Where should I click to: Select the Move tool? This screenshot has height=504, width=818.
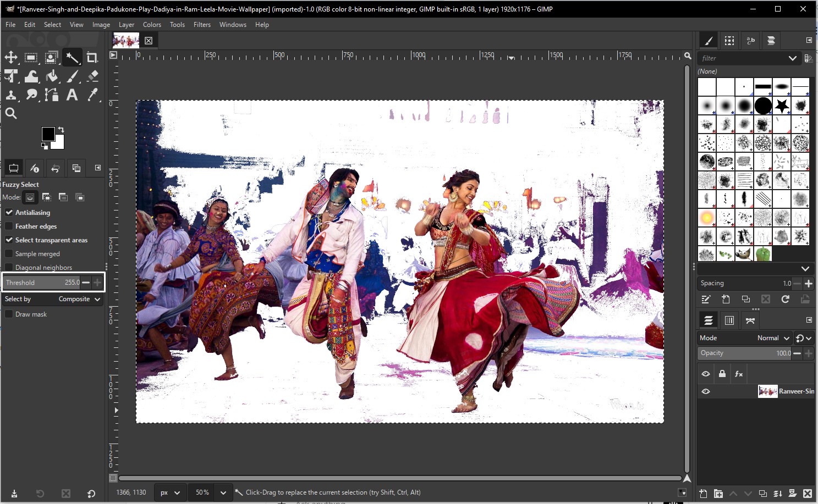(x=11, y=58)
